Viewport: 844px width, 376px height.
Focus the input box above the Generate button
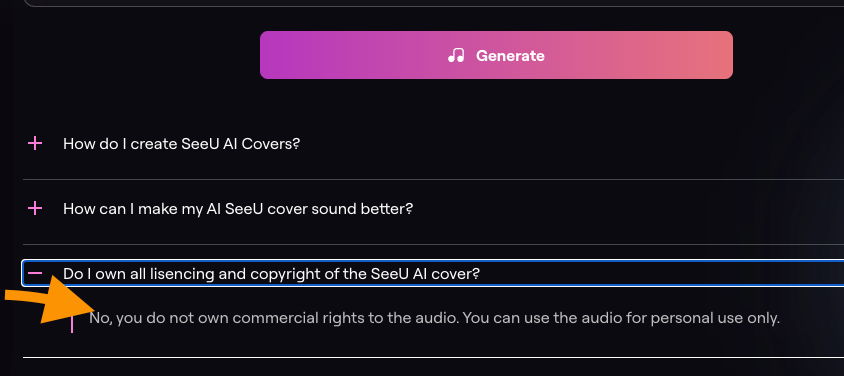pos(433,3)
